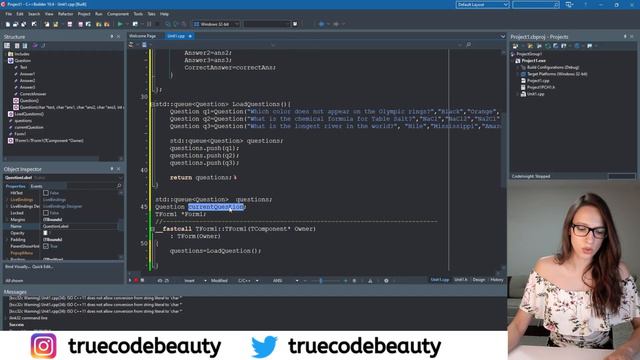This screenshot has height=360, width=640.
Task: Toggle the Locked checkbox
Action: pos(46,213)
